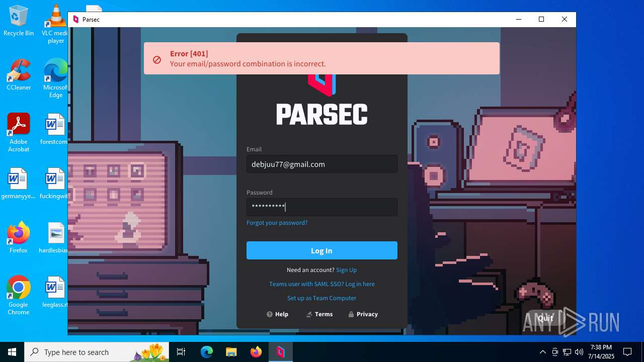Open the hardlesbian image file icon

coord(54,238)
